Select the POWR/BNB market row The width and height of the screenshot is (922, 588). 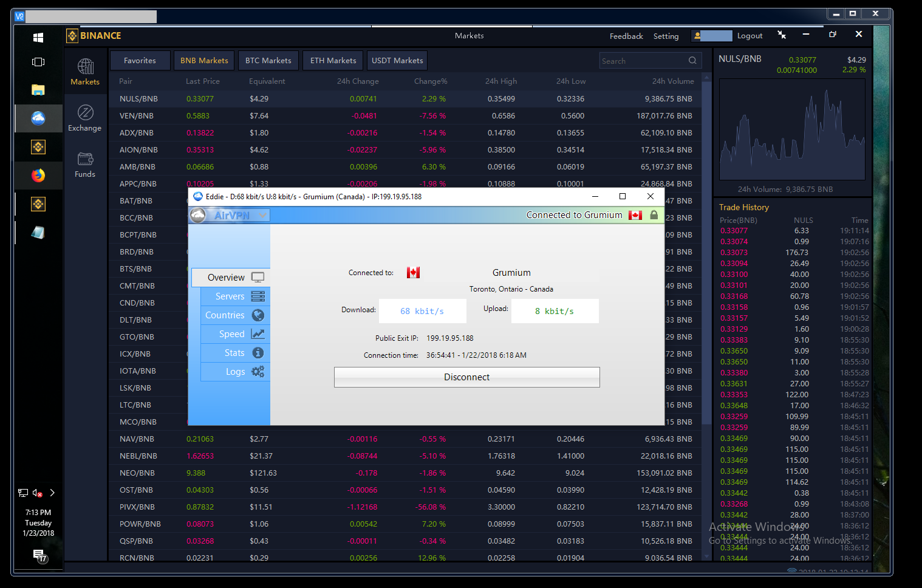pyautogui.click(x=405, y=524)
